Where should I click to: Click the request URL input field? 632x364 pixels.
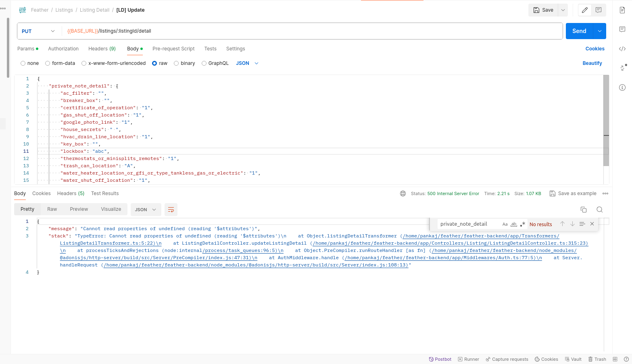click(x=311, y=31)
